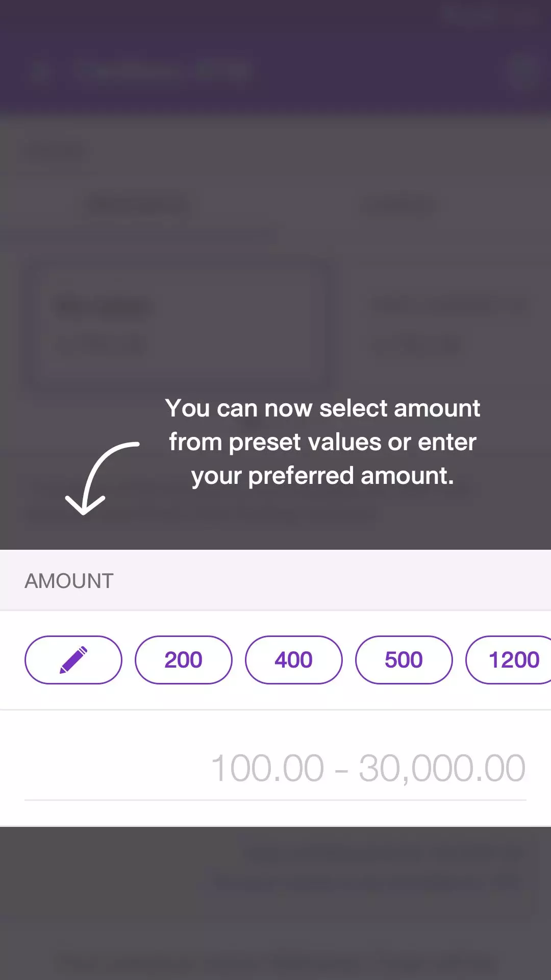Tap the preset values tutorial tip text

tap(322, 442)
